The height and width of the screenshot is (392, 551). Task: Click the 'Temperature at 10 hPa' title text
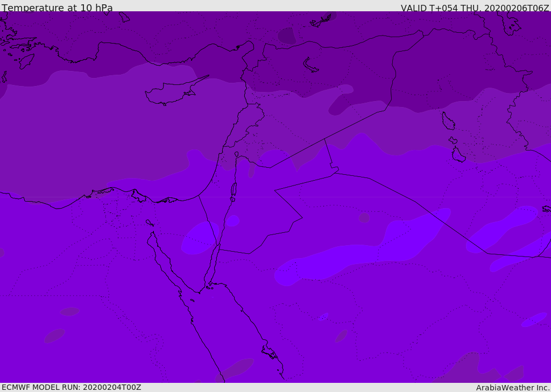pos(57,8)
